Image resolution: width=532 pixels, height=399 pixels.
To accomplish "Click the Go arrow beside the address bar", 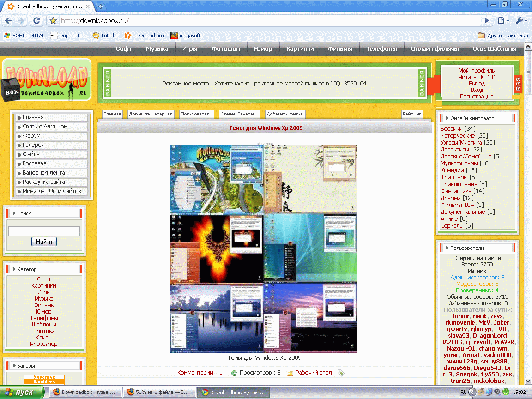I will coord(487,21).
